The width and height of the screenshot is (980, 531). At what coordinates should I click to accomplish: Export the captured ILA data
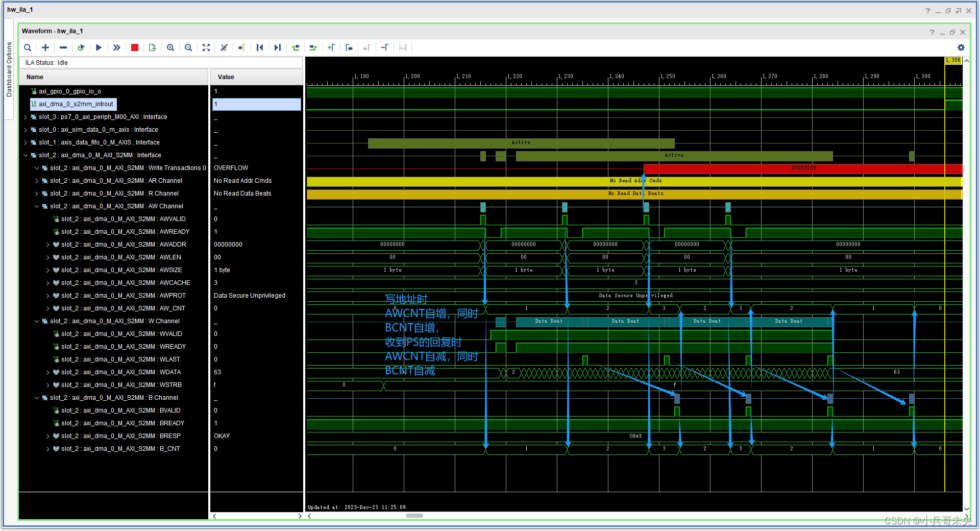click(152, 47)
